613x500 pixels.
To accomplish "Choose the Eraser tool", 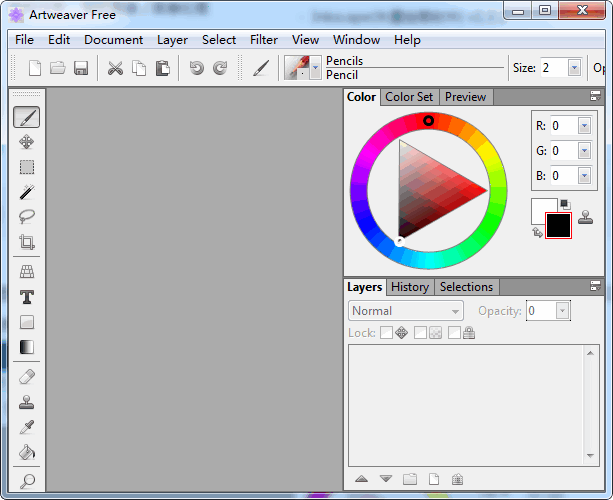I will click(x=27, y=377).
